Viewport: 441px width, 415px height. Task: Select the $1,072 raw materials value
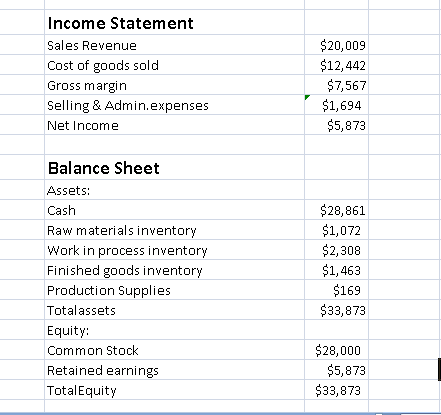tap(336, 230)
